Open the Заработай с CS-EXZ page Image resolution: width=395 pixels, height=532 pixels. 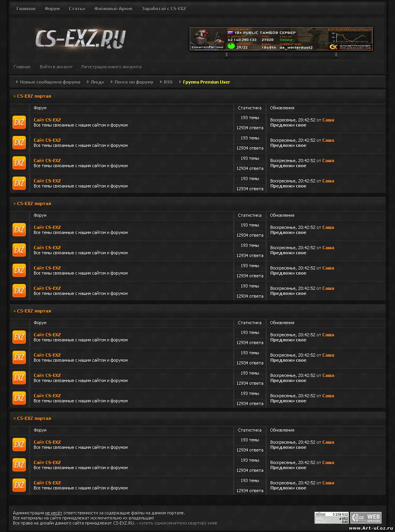tap(164, 9)
